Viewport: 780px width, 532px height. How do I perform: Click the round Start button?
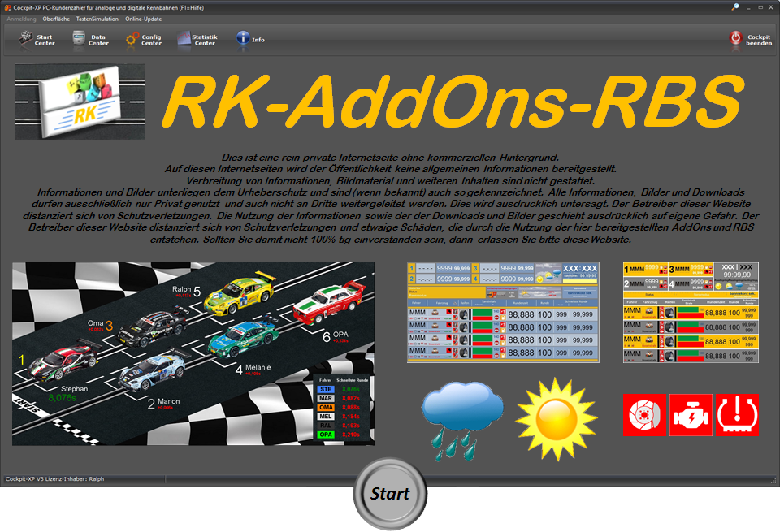390,494
